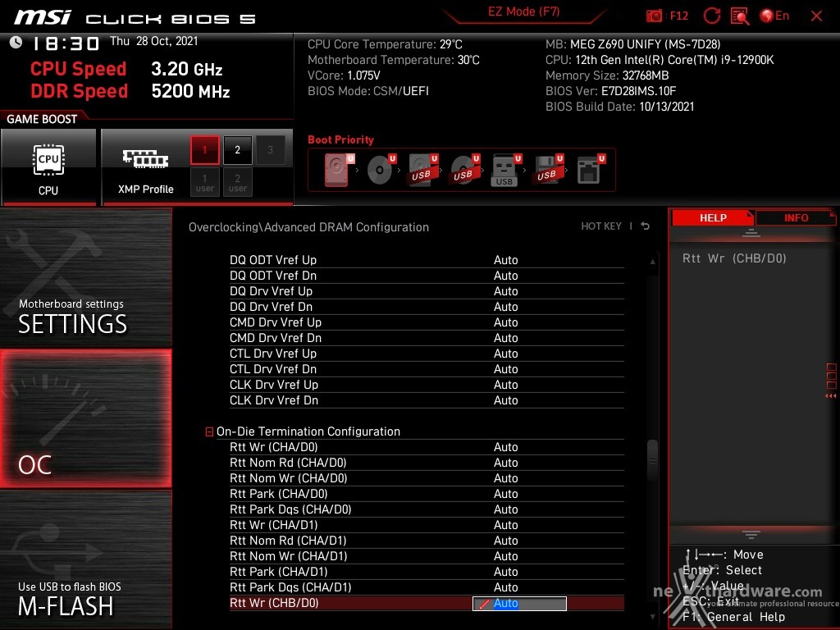Image resolution: width=840 pixels, height=630 pixels.
Task: Open M-FLASH to flash BIOS
Action: pyautogui.click(x=85, y=559)
